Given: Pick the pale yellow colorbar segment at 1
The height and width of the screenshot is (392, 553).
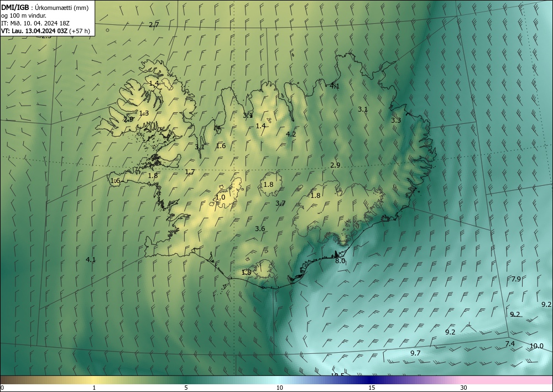Looking at the screenshot, I should pyautogui.click(x=94, y=380).
